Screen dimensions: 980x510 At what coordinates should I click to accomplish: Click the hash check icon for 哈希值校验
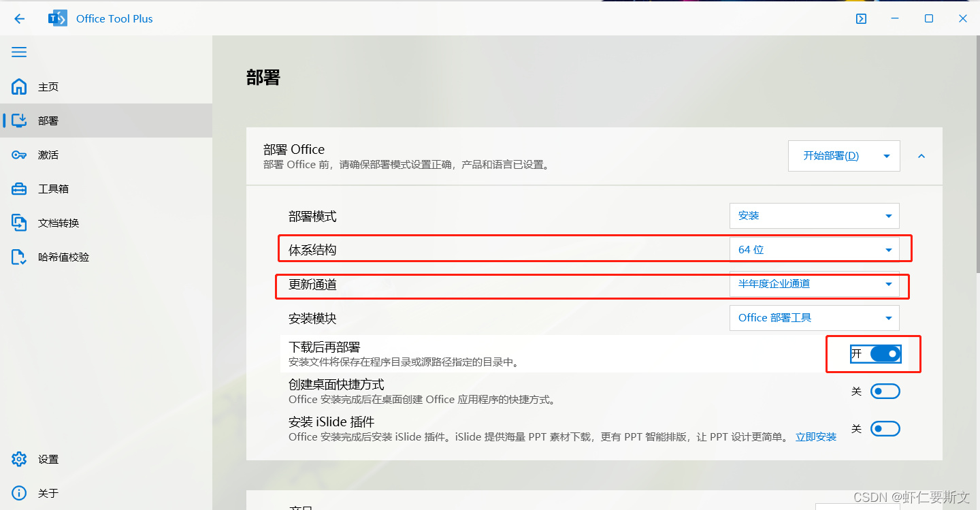pyautogui.click(x=19, y=257)
